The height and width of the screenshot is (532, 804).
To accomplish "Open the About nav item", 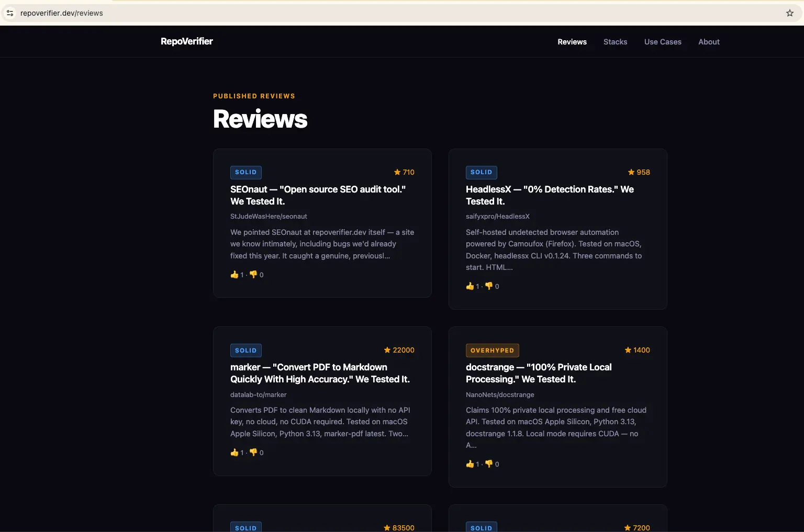I will (709, 42).
